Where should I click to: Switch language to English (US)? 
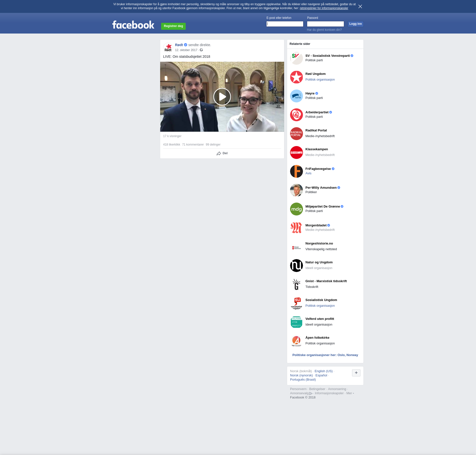pos(323,371)
